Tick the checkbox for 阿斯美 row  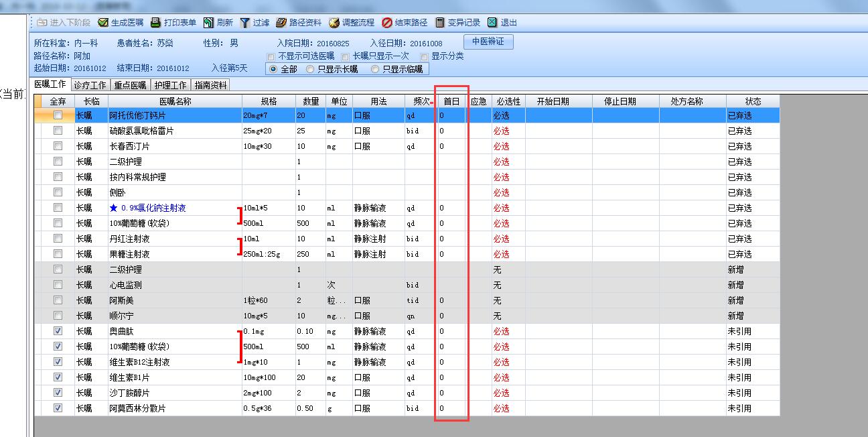[58, 300]
